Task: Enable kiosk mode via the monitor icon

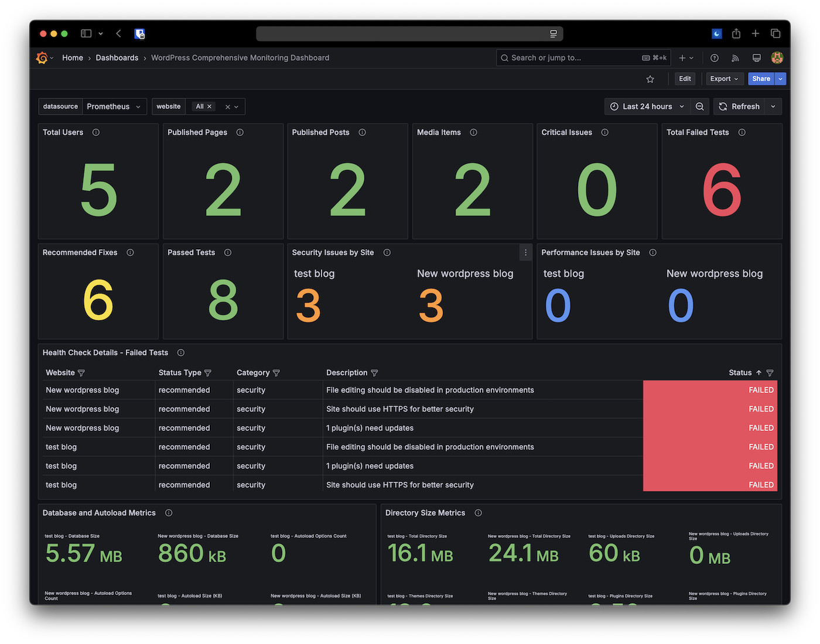Action: [x=756, y=57]
